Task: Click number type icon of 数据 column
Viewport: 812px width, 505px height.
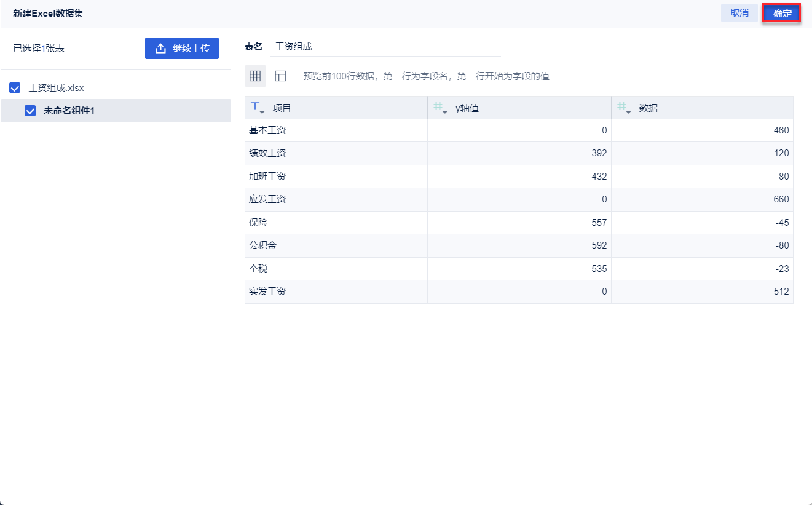Action: click(622, 107)
